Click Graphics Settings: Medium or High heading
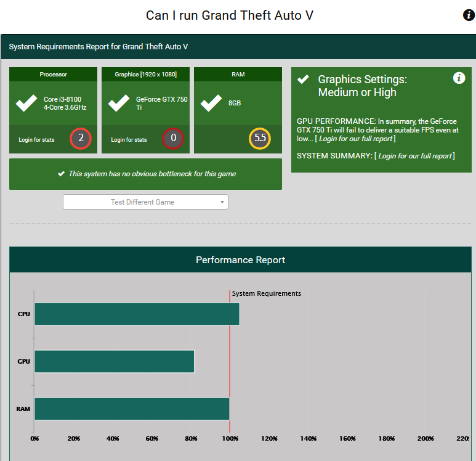Viewport: 476px width, 461px height. (x=363, y=86)
